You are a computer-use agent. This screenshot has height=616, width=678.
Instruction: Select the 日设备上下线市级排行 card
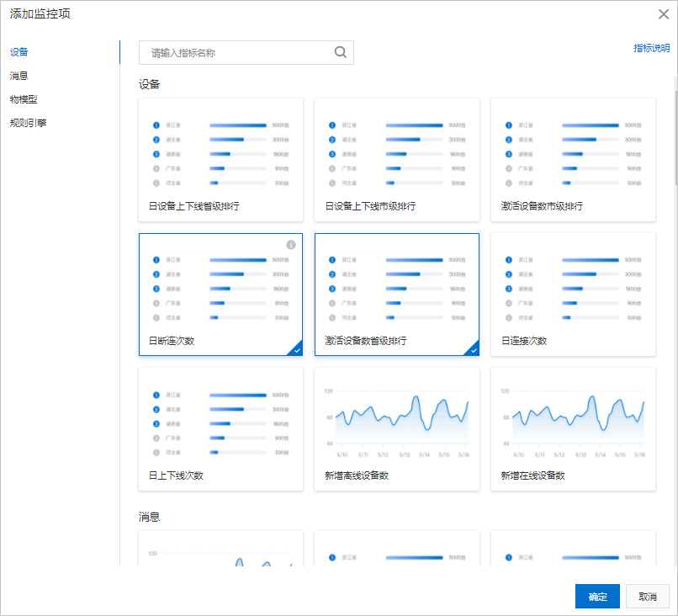click(397, 160)
